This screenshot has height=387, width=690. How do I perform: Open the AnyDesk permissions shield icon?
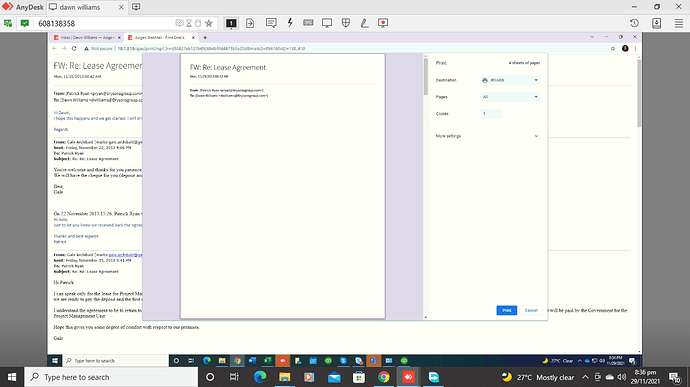point(346,23)
